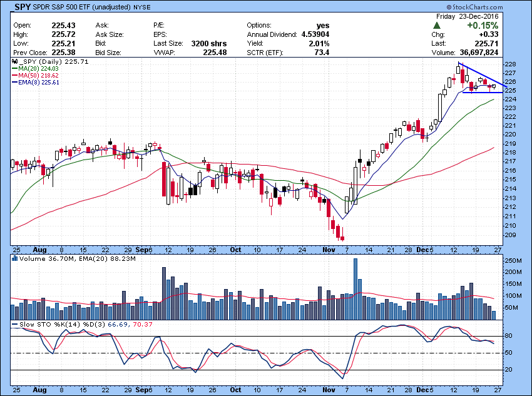
Task: Click the candlestick icon beside _SPY (Daily)
Action: [x=14, y=62]
